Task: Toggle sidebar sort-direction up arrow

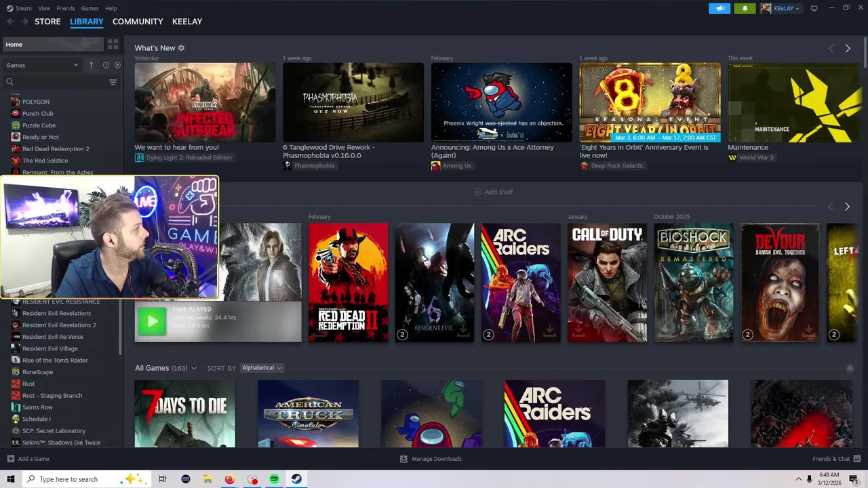Action: (91, 65)
